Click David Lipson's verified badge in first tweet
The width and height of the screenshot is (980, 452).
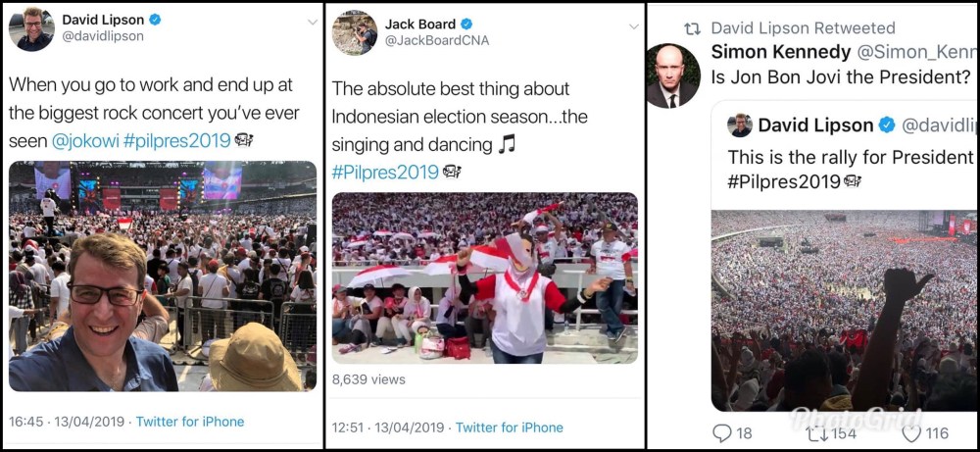click(x=154, y=20)
